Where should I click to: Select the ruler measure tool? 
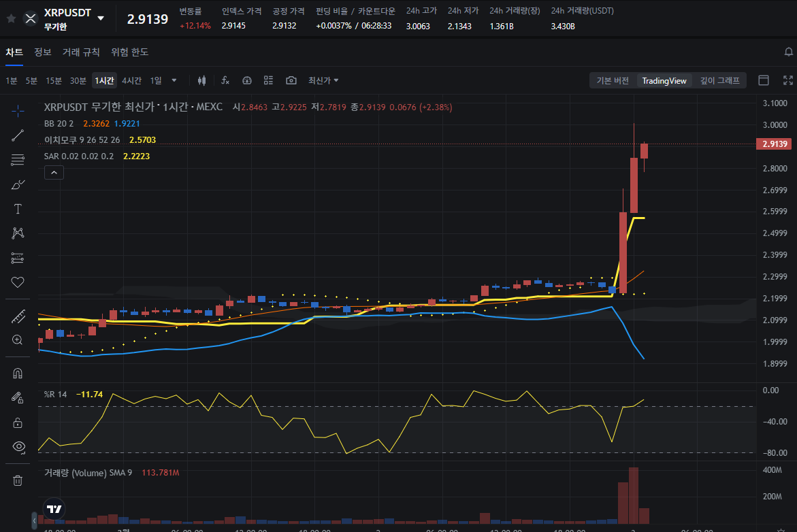18,316
